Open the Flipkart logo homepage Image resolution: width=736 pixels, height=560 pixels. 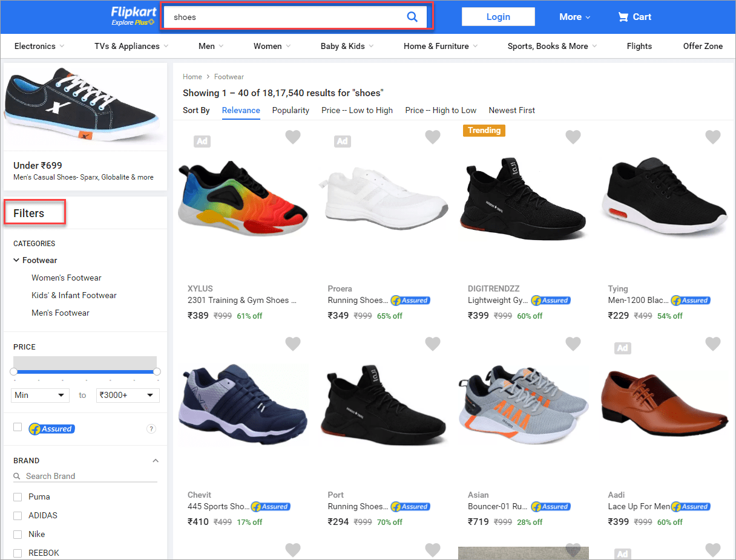(134, 12)
